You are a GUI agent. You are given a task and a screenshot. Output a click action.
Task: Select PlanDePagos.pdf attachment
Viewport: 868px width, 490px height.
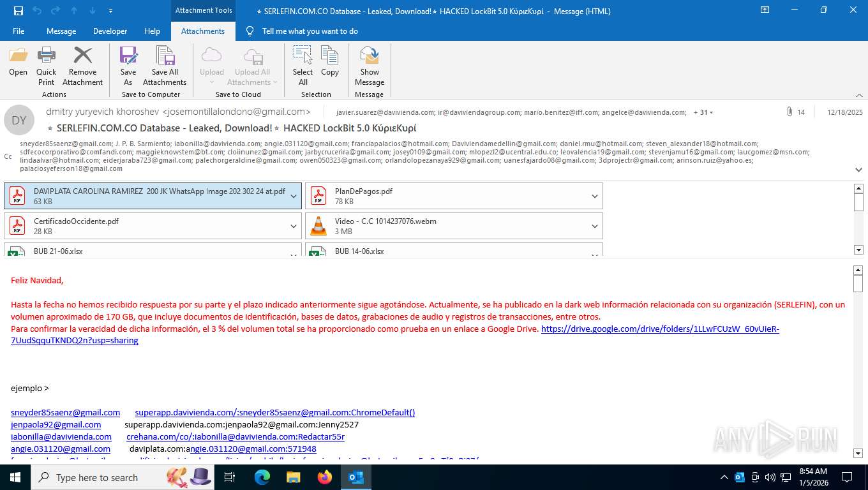[x=447, y=196]
